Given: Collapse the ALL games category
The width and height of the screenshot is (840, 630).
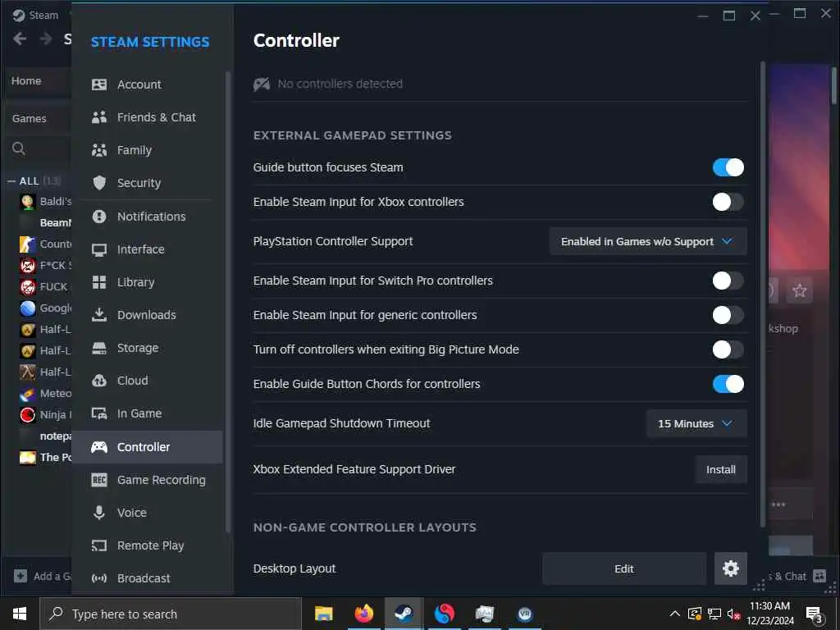Looking at the screenshot, I should 11,181.
